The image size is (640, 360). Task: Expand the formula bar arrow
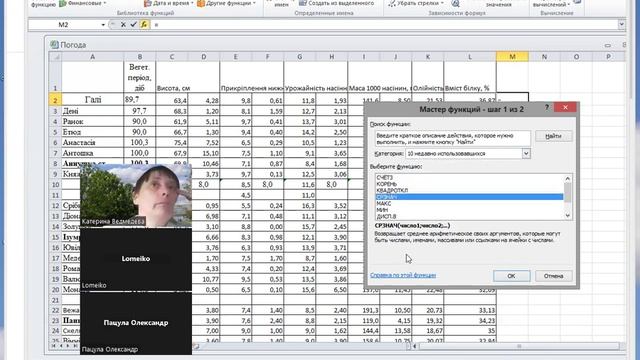(621, 24)
